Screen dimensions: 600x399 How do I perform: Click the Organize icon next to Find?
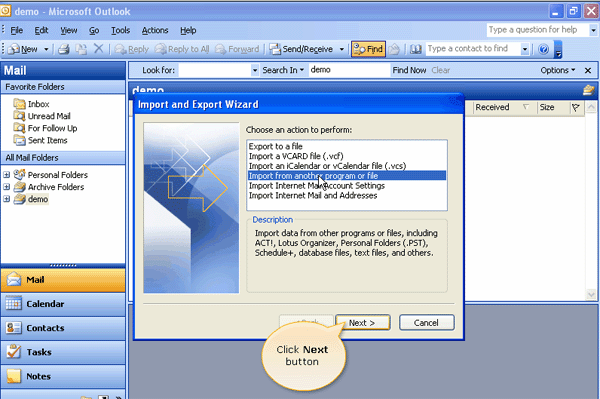click(394, 49)
